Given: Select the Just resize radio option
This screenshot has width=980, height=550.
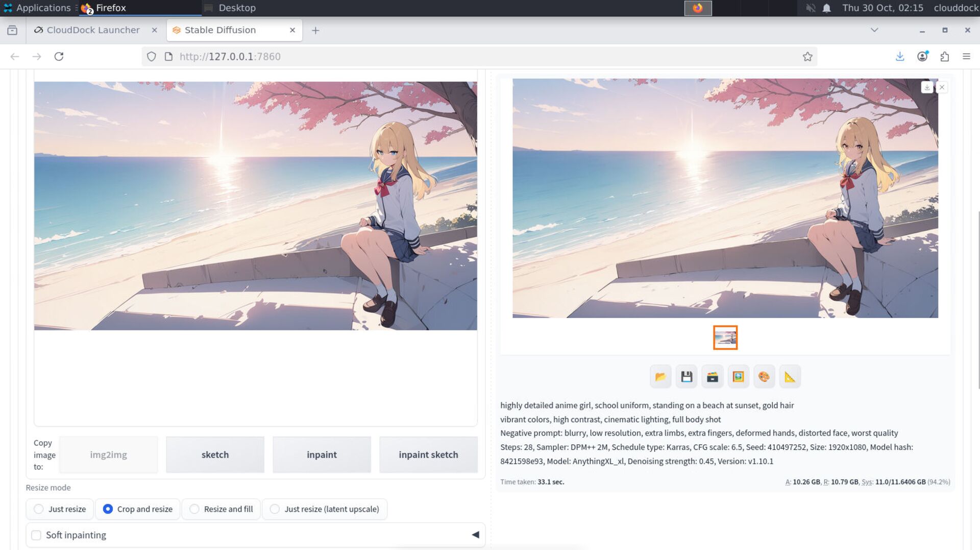Looking at the screenshot, I should click(x=39, y=509).
